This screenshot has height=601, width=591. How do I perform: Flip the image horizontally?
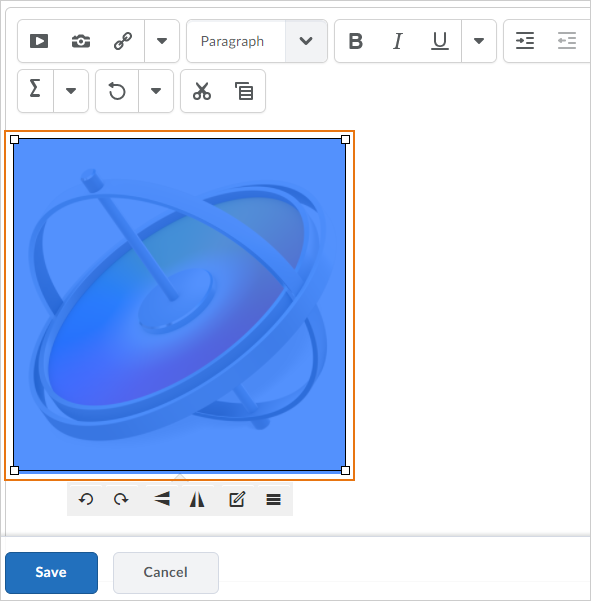[x=197, y=499]
